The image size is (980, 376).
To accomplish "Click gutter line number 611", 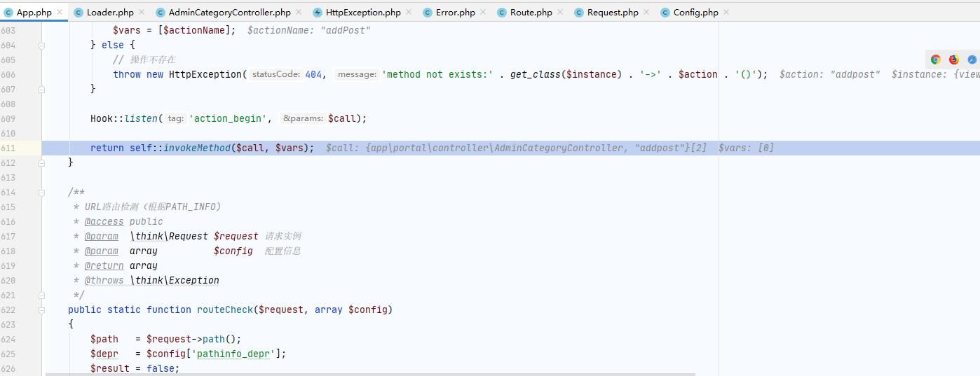I will (8, 148).
